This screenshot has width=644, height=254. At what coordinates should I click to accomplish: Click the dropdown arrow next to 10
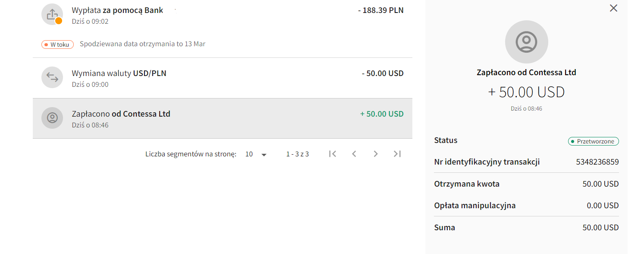pyautogui.click(x=264, y=155)
